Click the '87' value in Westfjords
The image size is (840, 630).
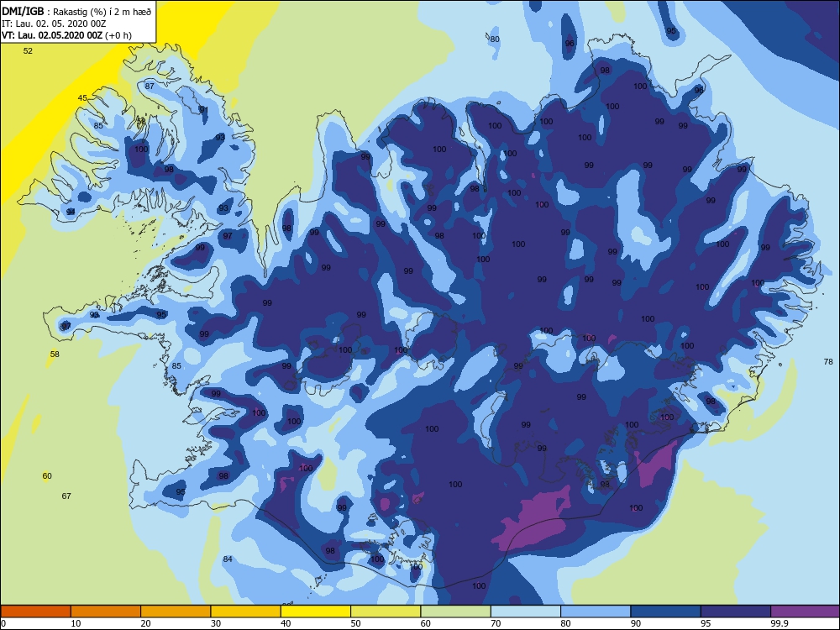150,86
